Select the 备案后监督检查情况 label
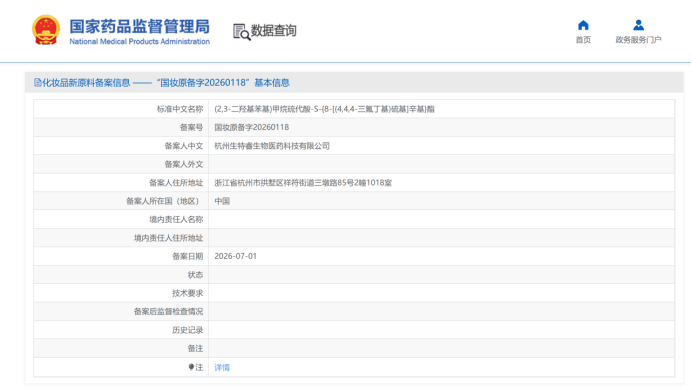Image resolution: width=692 pixels, height=387 pixels. 168,312
